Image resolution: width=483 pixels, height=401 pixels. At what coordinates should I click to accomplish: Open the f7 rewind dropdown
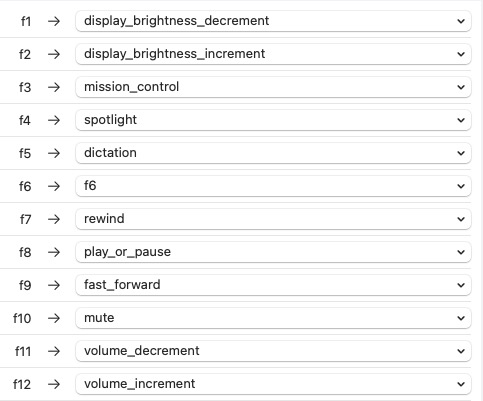pyautogui.click(x=273, y=219)
